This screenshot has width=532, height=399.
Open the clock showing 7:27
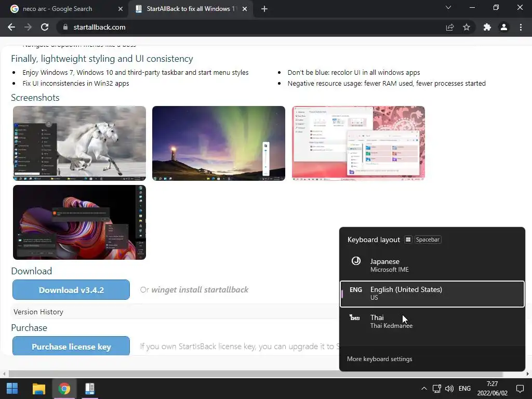(x=493, y=389)
